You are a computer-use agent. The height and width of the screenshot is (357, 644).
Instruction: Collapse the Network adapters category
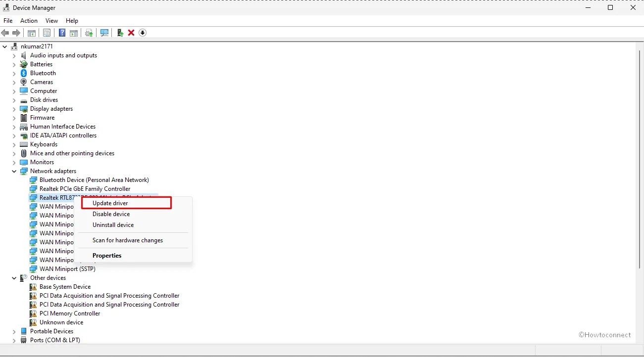click(14, 171)
